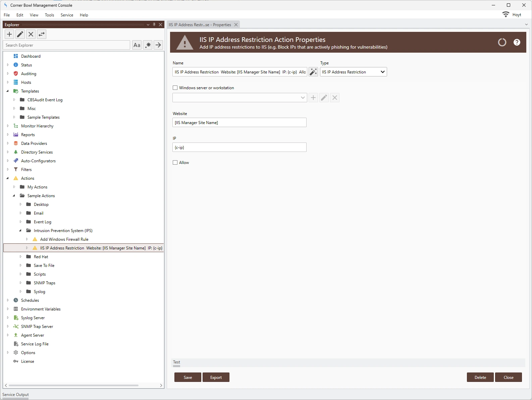532x400 pixels.
Task: Click the Explorer horizontal scrollbar
Action: (73, 385)
